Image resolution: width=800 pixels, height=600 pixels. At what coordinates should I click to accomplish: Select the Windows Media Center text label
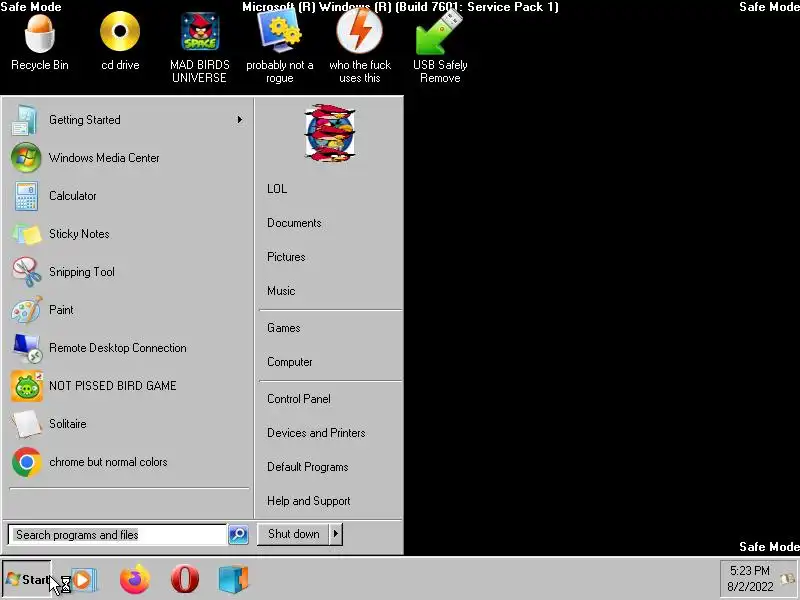click(104, 158)
